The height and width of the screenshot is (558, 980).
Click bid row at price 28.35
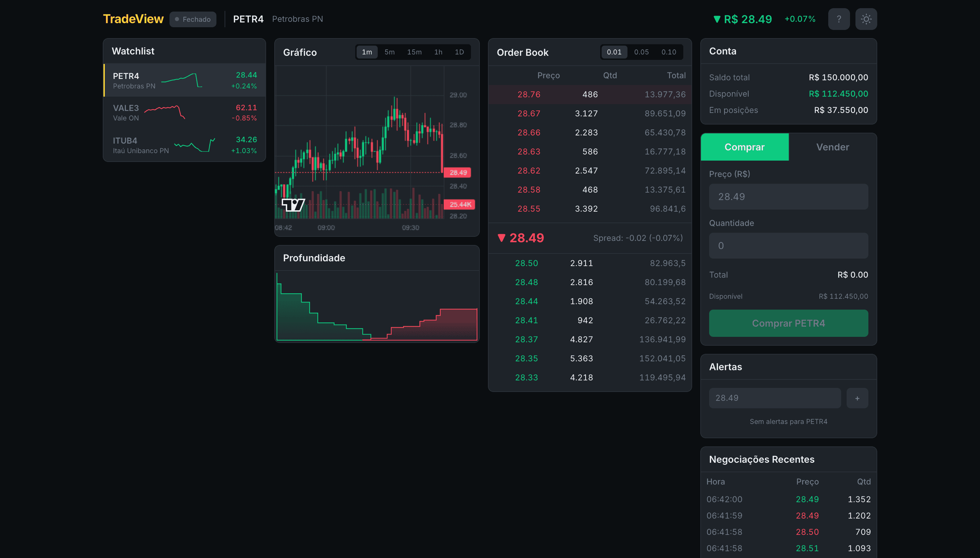tap(590, 359)
